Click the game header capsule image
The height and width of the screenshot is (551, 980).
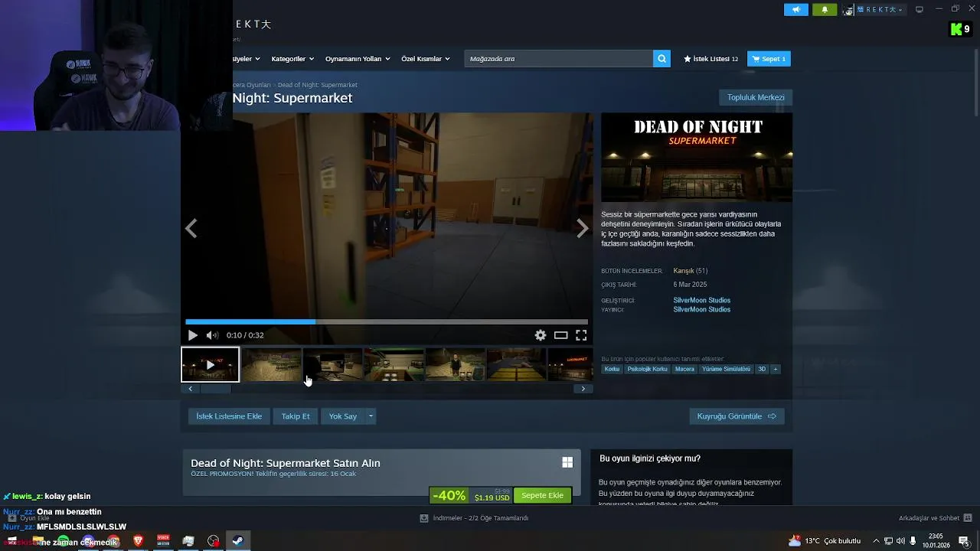[697, 158]
